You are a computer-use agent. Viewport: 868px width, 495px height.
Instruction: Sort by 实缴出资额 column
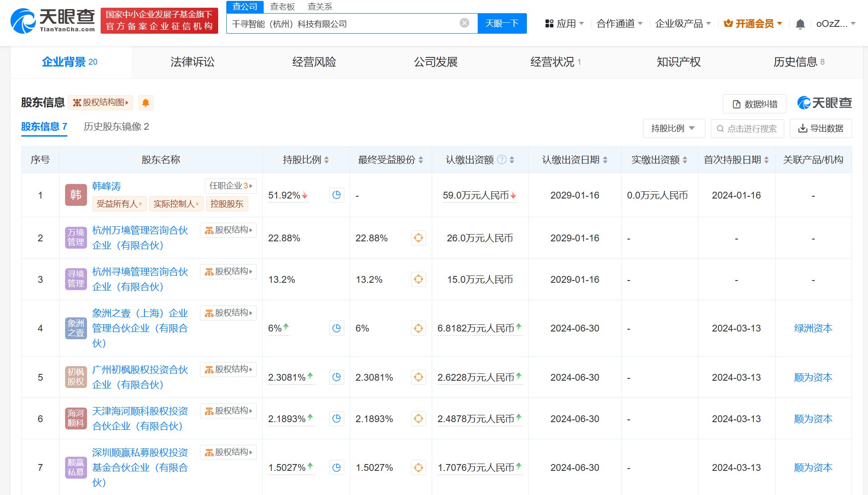(685, 160)
